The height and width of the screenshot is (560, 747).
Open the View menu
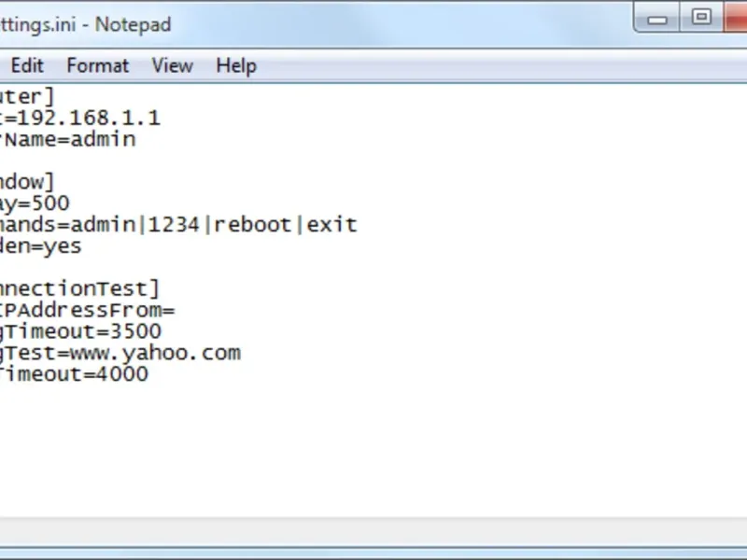[172, 65]
